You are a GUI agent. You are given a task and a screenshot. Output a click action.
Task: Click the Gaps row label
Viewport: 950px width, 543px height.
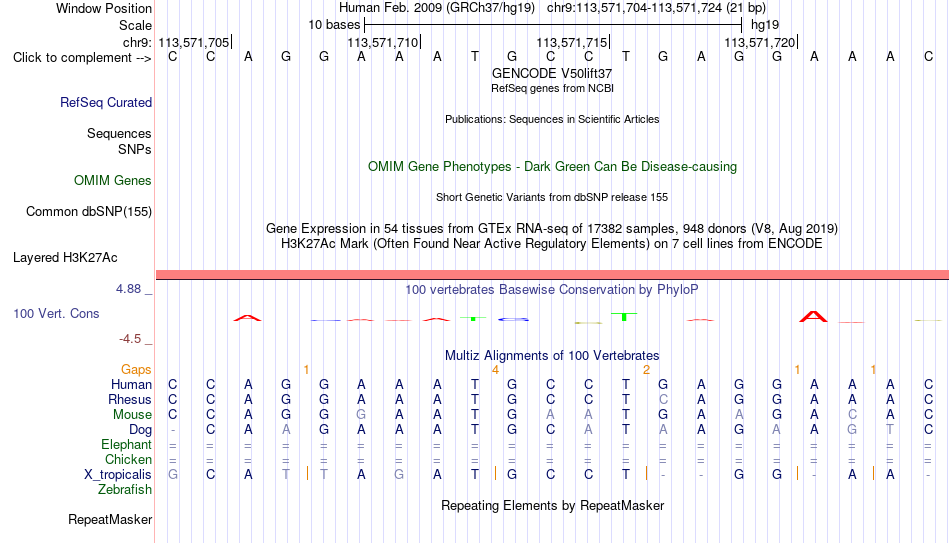(136, 370)
